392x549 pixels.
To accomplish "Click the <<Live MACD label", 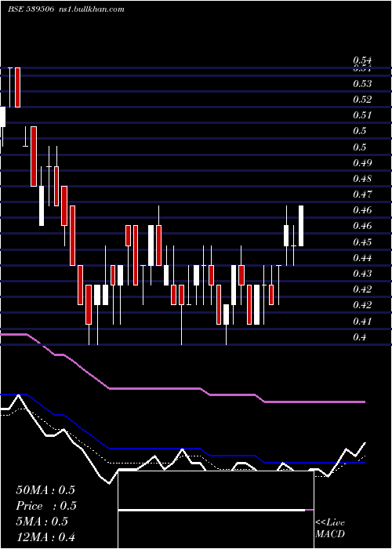I will pyautogui.click(x=330, y=529).
